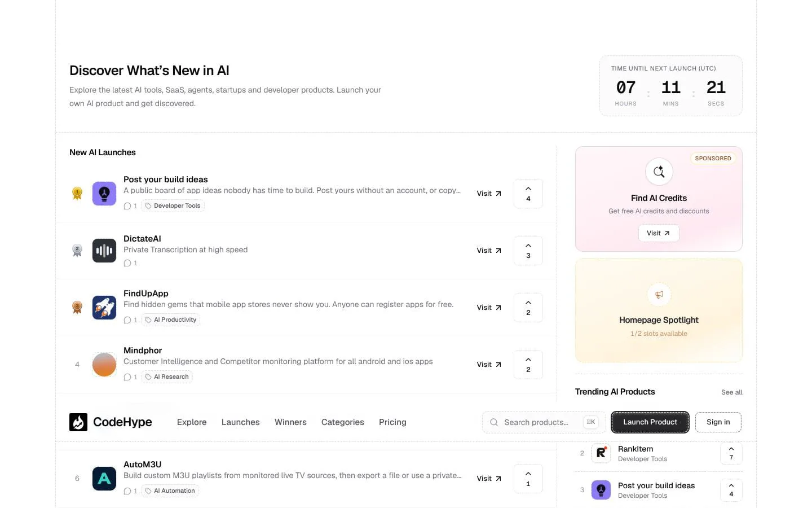Open the Homepage Spotlight card
This screenshot has height=508, width=812.
coord(659,310)
